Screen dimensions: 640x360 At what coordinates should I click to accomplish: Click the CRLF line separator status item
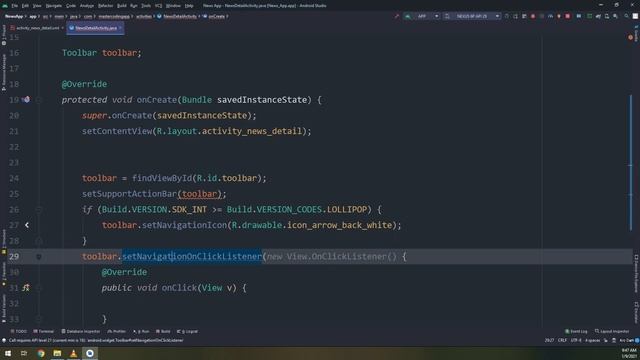(562, 340)
